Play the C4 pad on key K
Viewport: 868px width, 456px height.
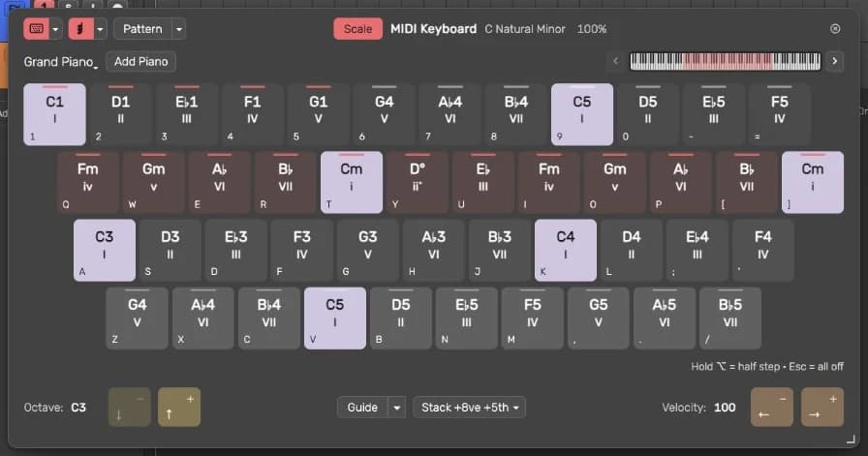click(x=566, y=250)
